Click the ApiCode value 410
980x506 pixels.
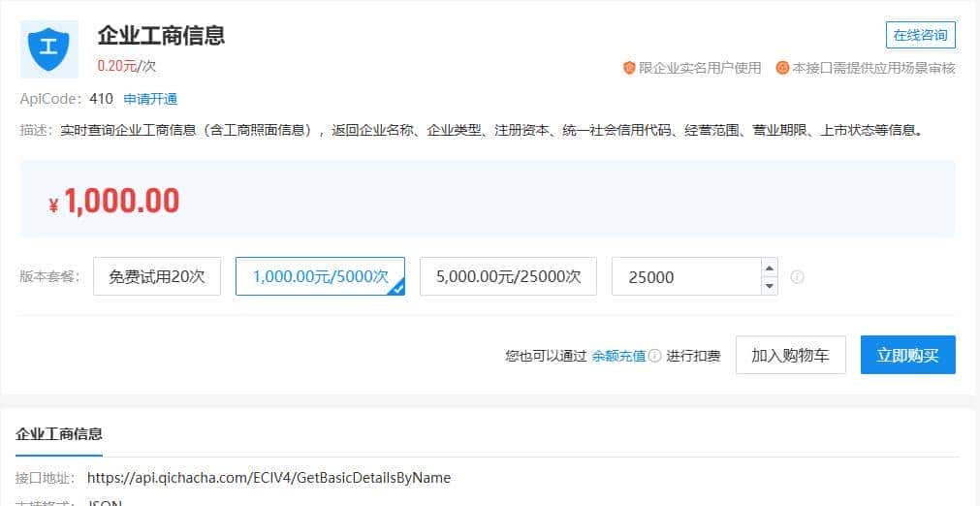tap(101, 99)
